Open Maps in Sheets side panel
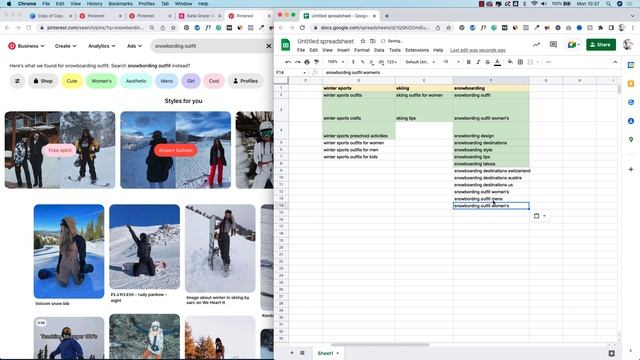The image size is (640, 360). [x=631, y=140]
